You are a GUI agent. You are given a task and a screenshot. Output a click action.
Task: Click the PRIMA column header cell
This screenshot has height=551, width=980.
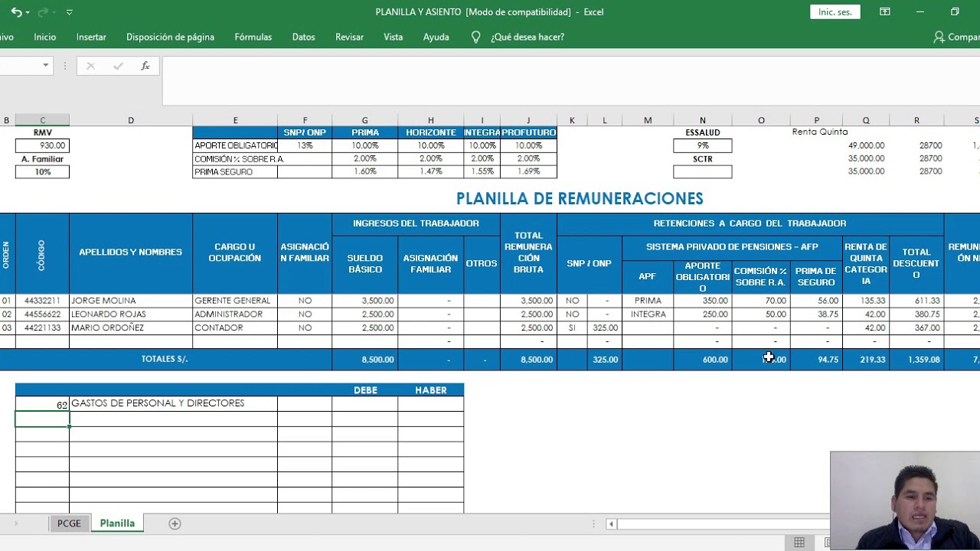365,132
